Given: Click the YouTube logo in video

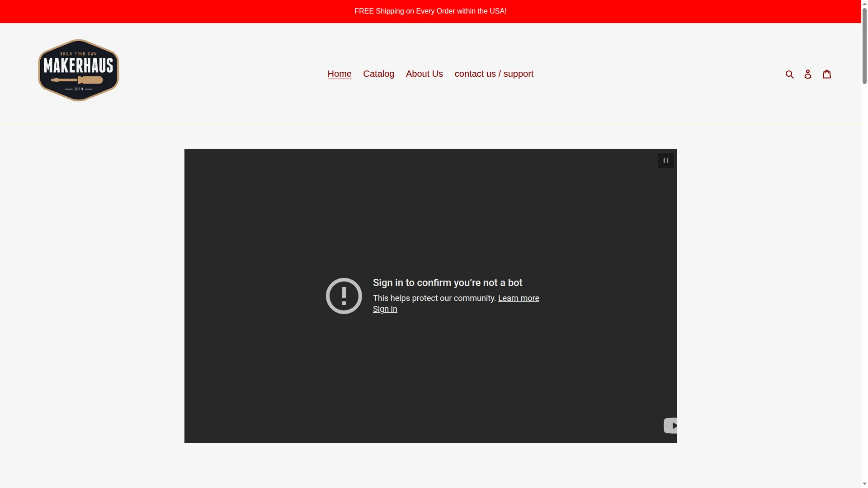Looking at the screenshot, I should point(670,426).
